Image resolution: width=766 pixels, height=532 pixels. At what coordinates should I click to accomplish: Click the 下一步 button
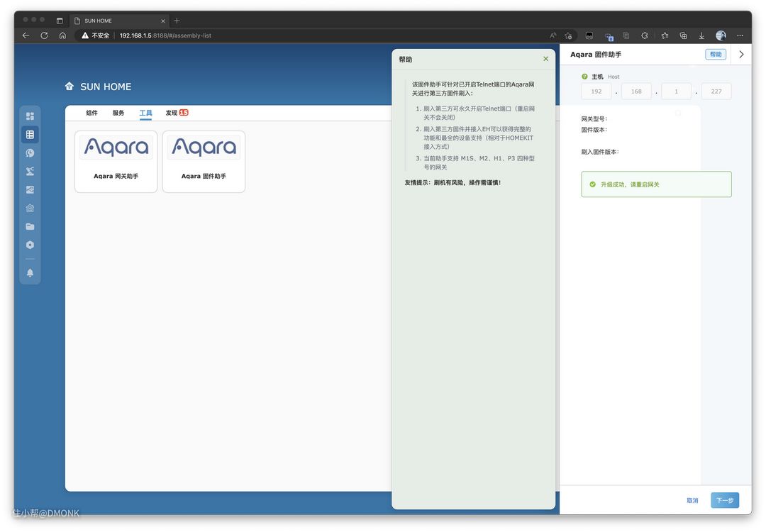pyautogui.click(x=724, y=500)
